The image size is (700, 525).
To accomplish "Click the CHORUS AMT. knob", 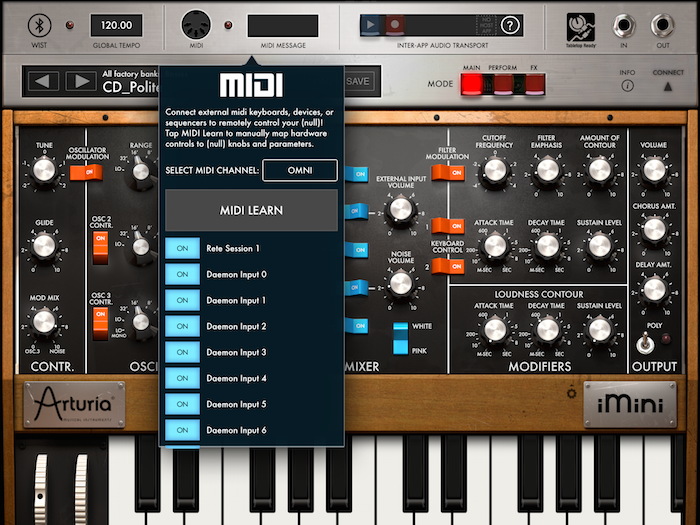I will point(654,230).
